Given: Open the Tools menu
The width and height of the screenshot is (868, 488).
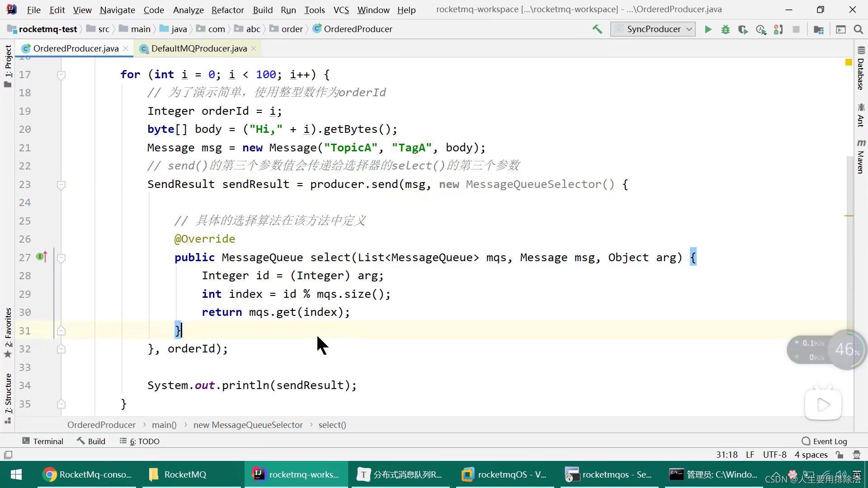Looking at the screenshot, I should (314, 9).
